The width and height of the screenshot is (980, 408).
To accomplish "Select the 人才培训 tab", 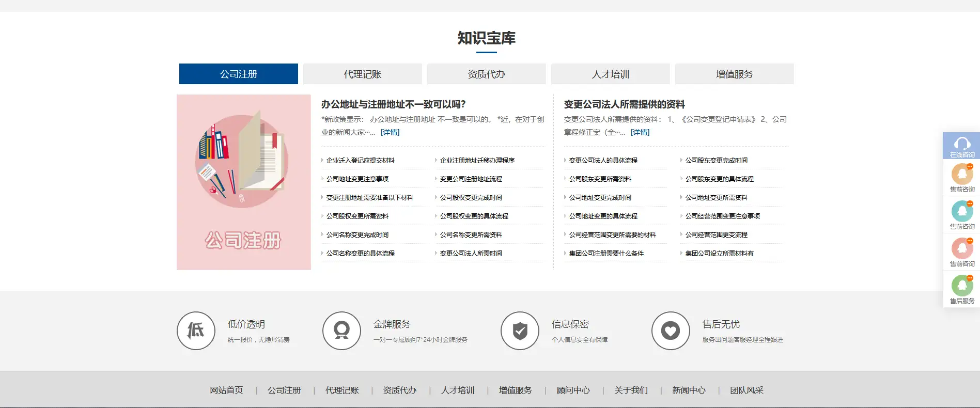I will click(610, 74).
